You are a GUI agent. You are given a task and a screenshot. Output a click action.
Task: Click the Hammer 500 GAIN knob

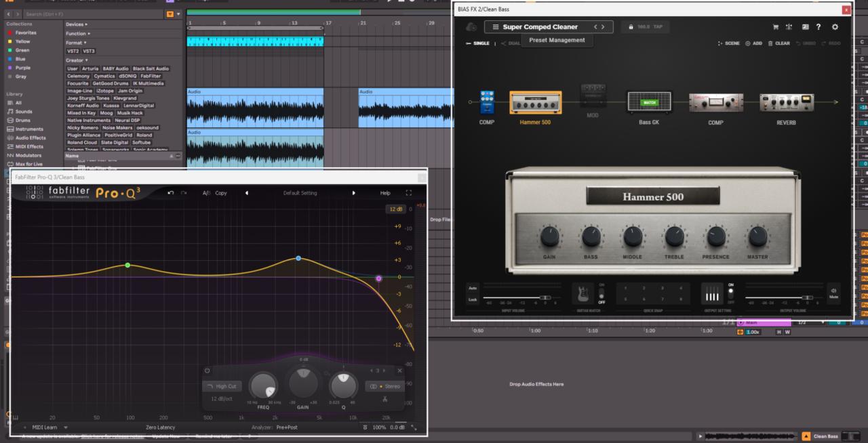coord(549,237)
